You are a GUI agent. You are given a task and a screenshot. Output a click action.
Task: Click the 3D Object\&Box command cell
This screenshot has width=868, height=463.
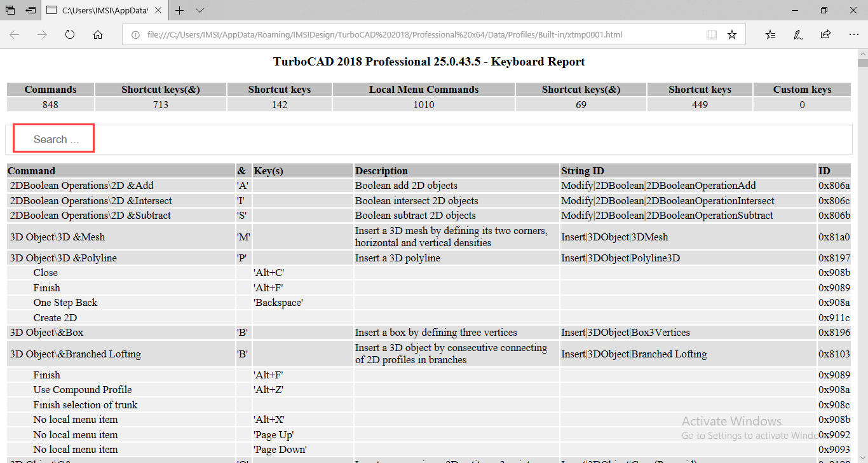(121, 333)
